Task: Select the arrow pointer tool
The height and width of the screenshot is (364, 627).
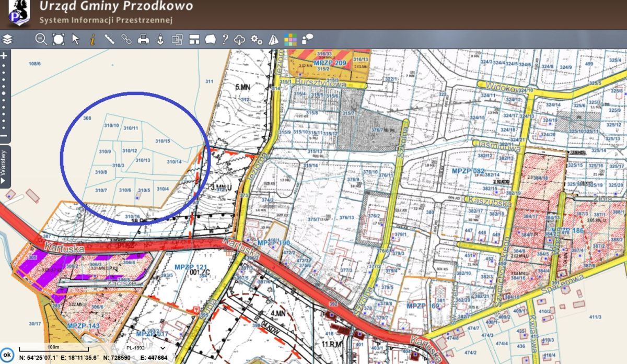Action: 76,39
